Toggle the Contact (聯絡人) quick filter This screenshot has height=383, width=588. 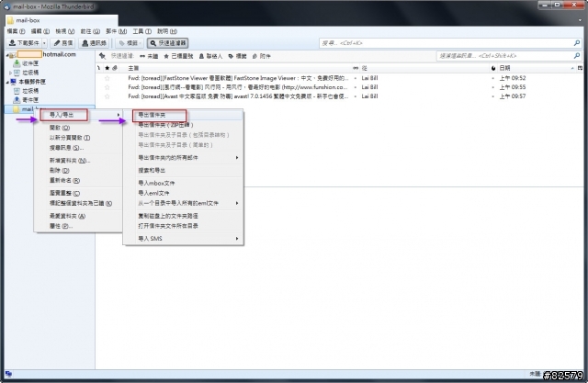pos(210,56)
